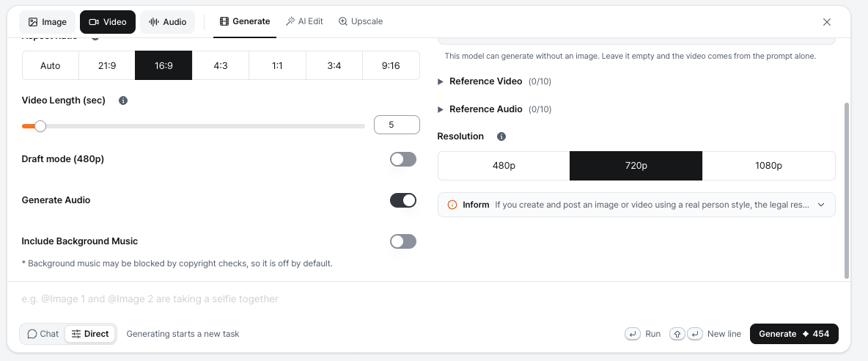Screen dimensions: 868x361
Task: Expand the Inform notice chevron
Action: 822,205
